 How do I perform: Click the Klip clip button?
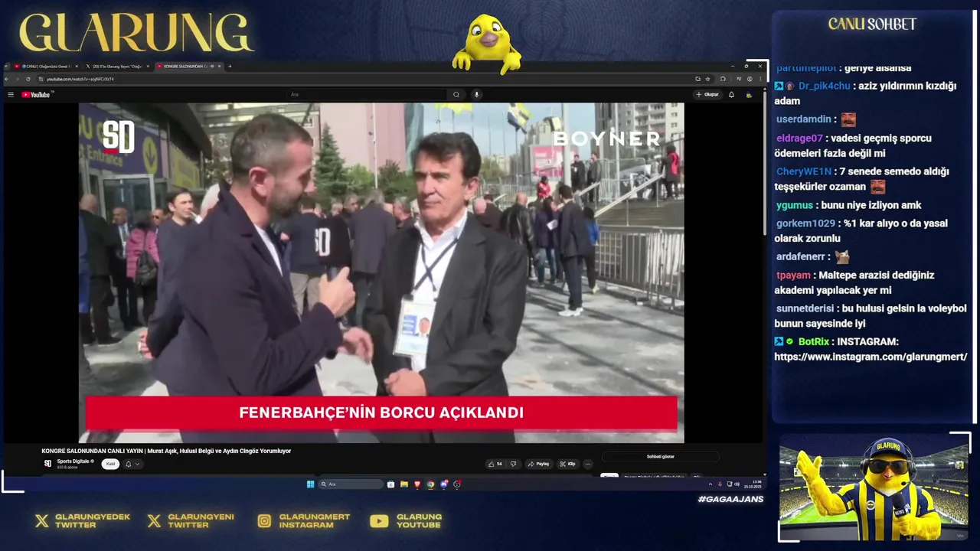click(567, 464)
